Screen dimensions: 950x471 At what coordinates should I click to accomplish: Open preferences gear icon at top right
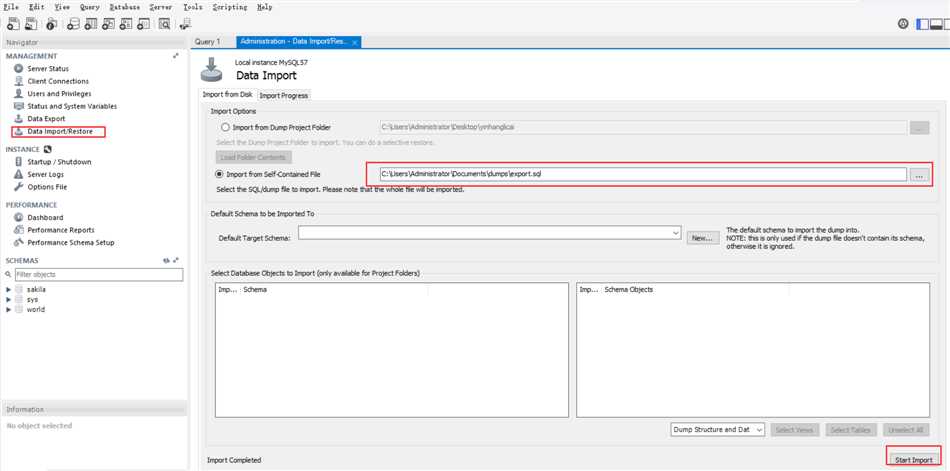click(x=903, y=24)
